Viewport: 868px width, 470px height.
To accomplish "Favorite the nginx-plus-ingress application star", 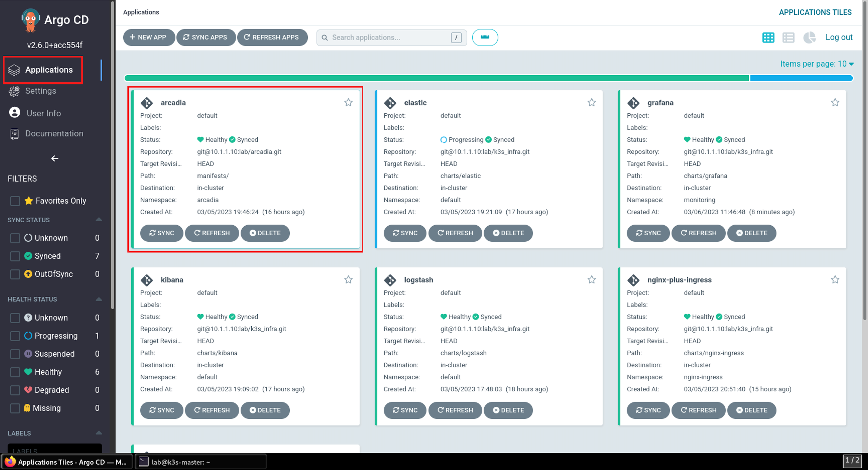I will 835,279.
